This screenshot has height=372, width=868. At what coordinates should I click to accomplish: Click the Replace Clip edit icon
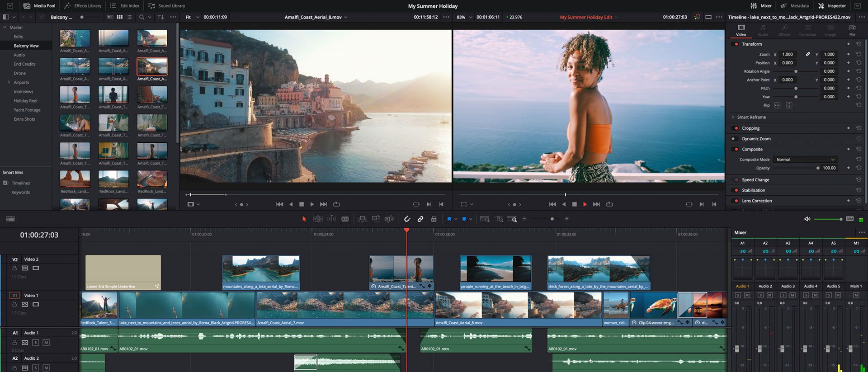(x=389, y=219)
